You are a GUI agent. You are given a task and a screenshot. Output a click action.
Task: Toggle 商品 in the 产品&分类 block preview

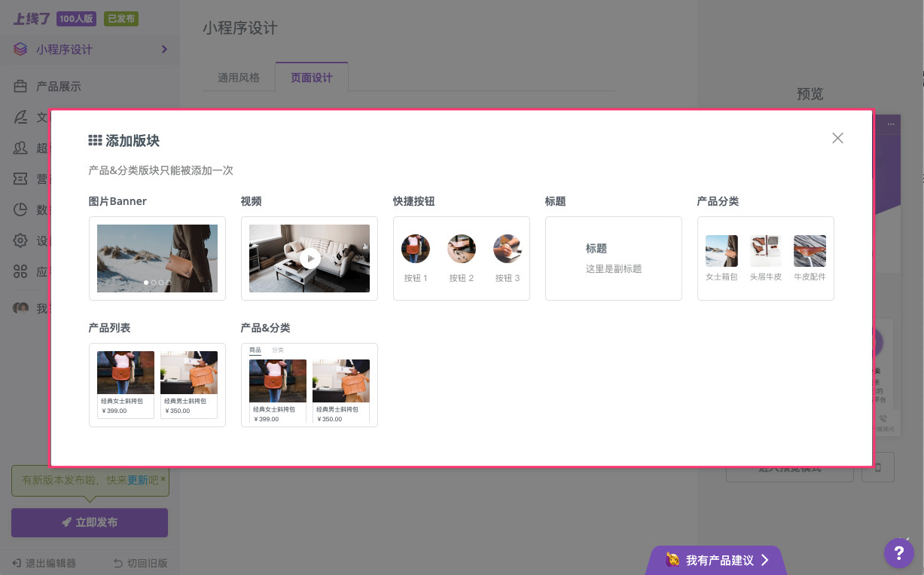coord(255,350)
